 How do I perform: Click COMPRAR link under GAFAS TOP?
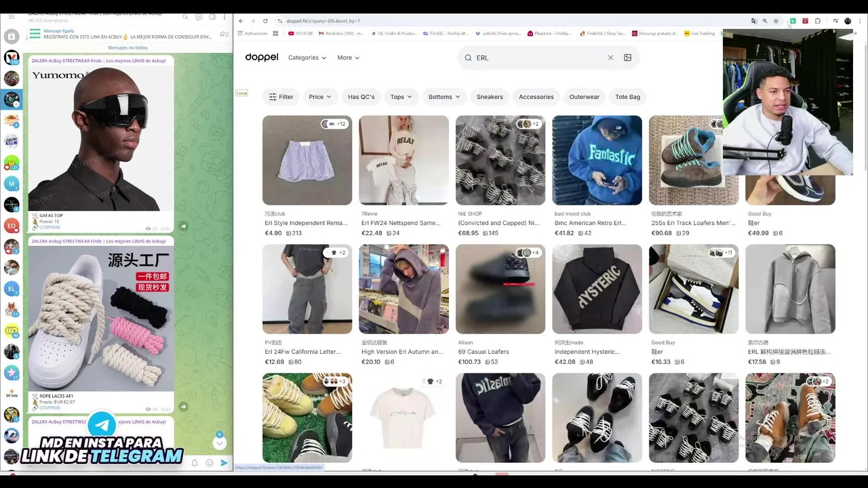coord(50,227)
